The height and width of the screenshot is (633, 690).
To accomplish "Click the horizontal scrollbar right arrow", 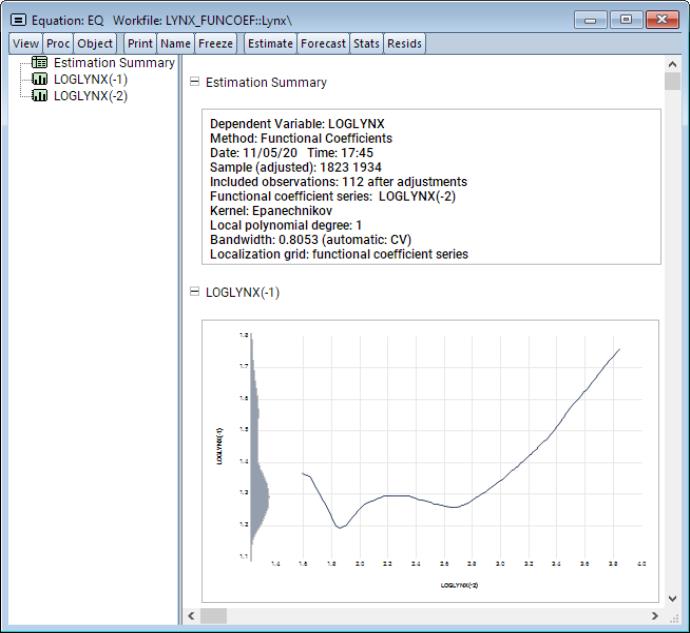I will (657, 615).
